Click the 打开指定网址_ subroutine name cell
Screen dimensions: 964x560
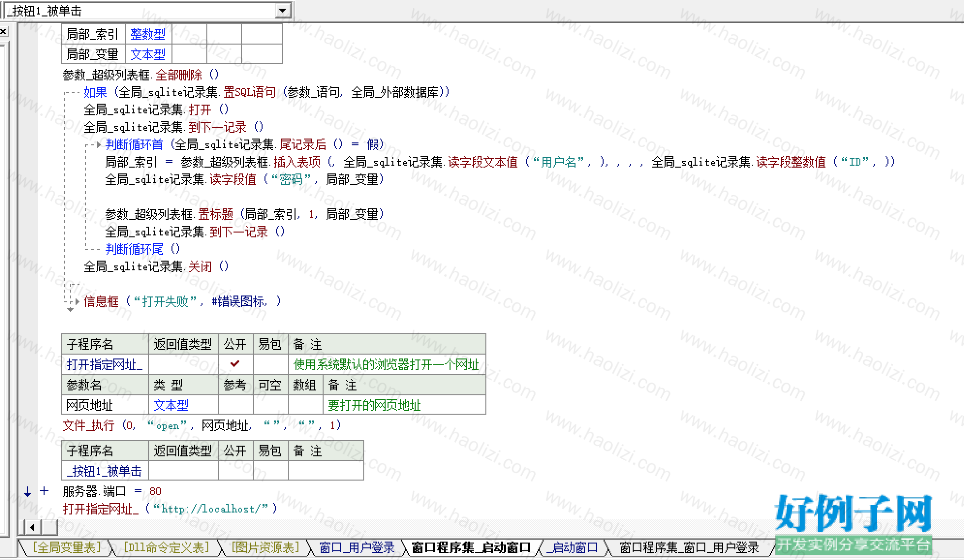[x=105, y=364]
